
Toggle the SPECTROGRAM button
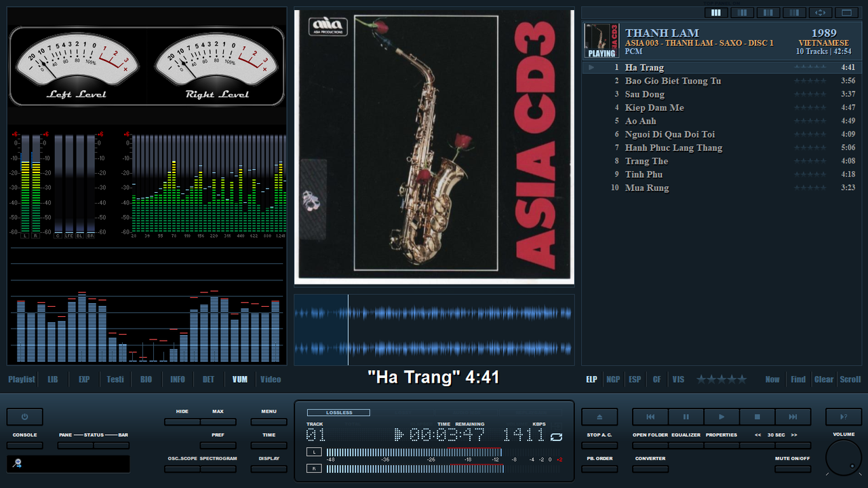coord(218,468)
